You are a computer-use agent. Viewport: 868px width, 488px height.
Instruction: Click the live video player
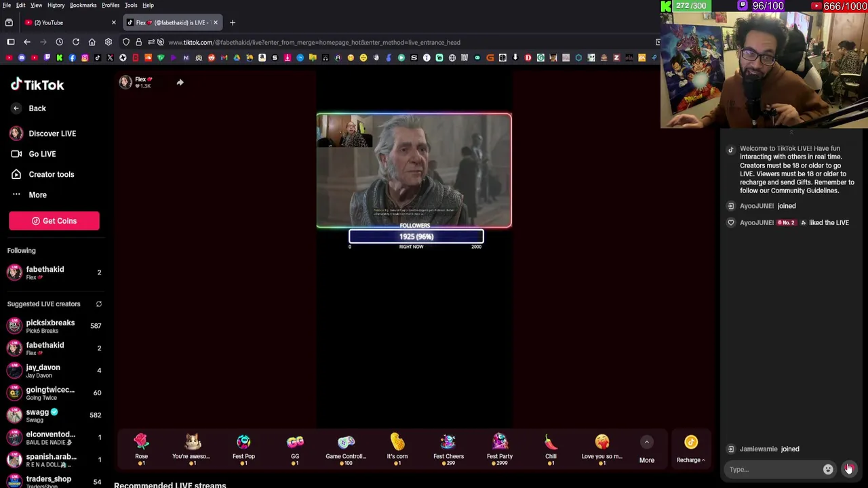(x=414, y=170)
